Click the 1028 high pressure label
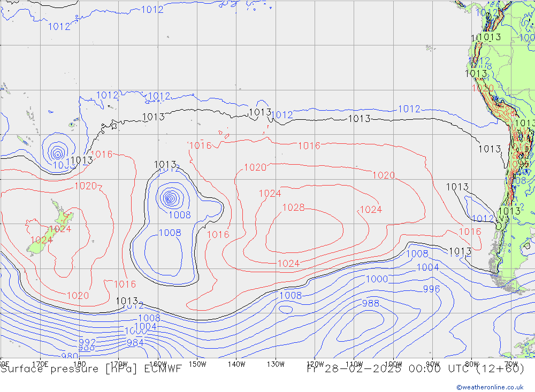 coord(293,207)
